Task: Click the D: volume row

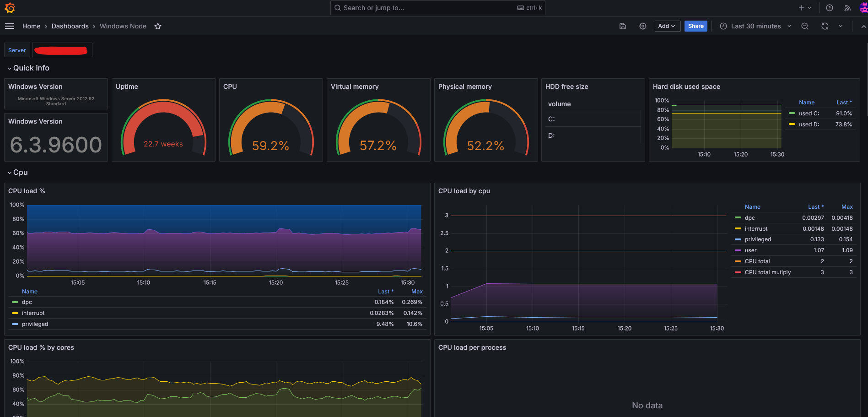Action: pos(593,135)
